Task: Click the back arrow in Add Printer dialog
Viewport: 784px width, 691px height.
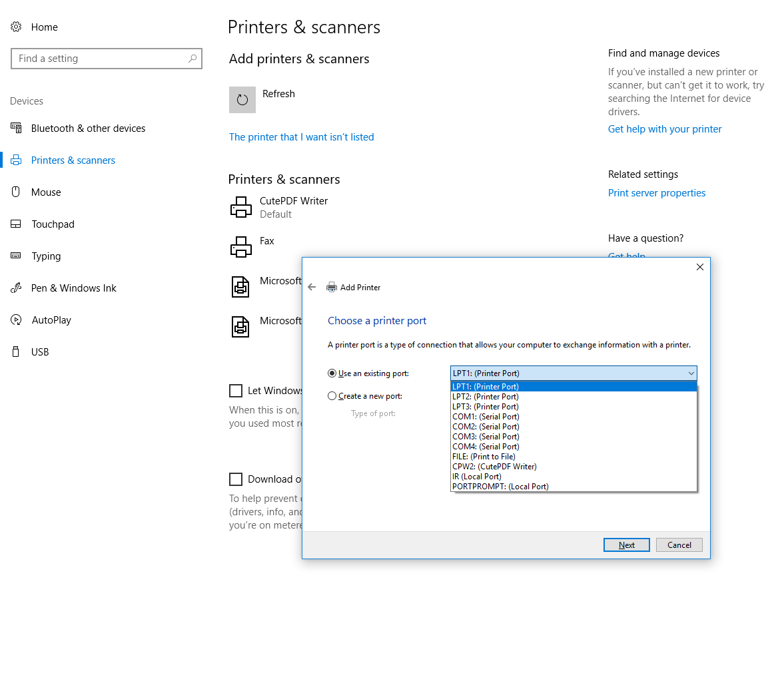Action: (x=312, y=287)
